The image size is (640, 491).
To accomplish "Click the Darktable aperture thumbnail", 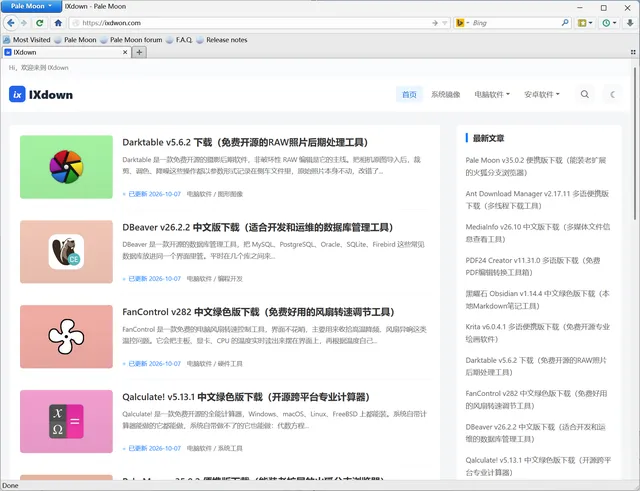I will (66, 167).
